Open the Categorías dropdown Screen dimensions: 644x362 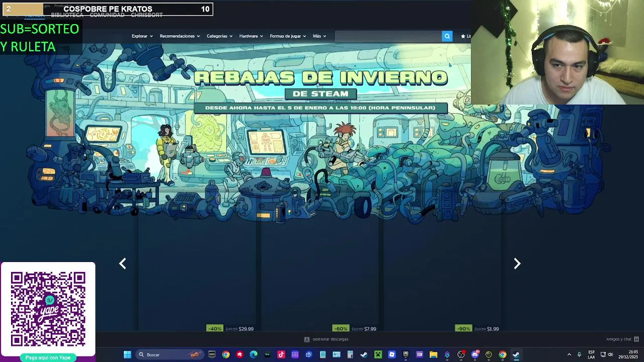tap(220, 36)
